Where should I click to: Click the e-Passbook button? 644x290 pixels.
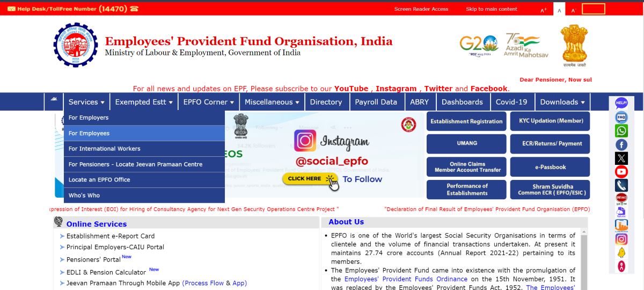point(550,167)
